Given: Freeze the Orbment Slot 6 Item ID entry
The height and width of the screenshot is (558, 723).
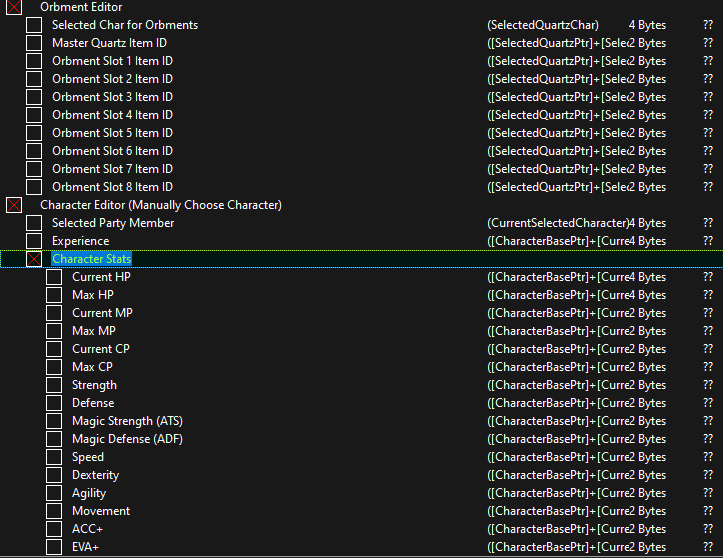Looking at the screenshot, I should point(34,151).
